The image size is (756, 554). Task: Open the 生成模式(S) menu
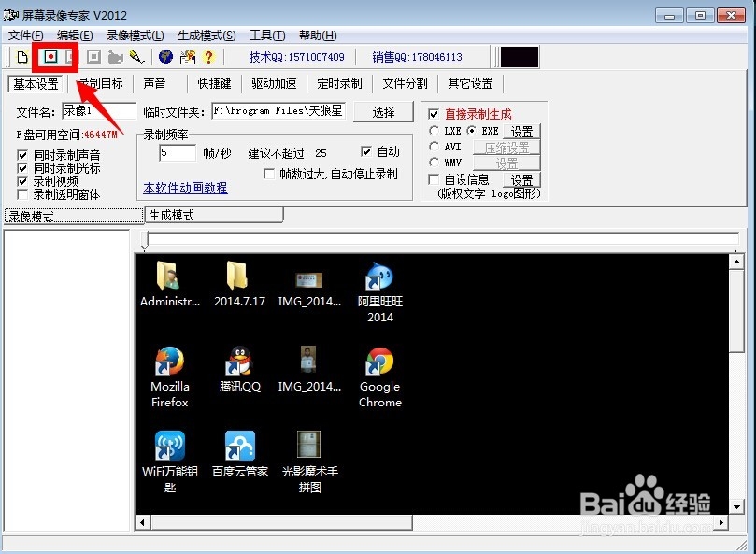tap(207, 36)
